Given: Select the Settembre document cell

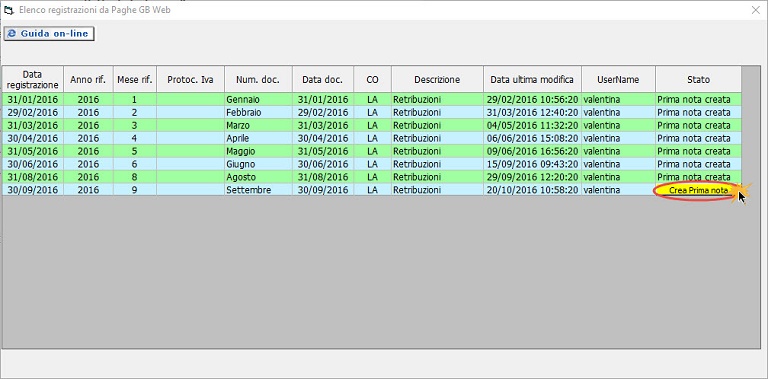Looking at the screenshot, I should pyautogui.click(x=258, y=190).
